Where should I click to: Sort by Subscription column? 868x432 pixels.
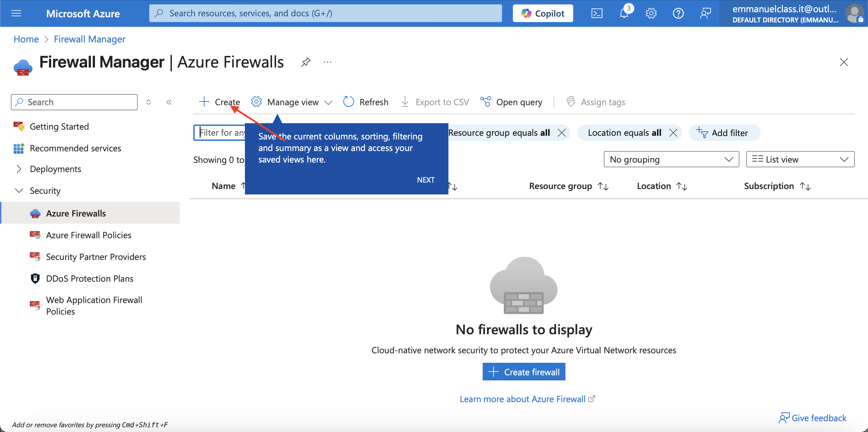(x=777, y=186)
